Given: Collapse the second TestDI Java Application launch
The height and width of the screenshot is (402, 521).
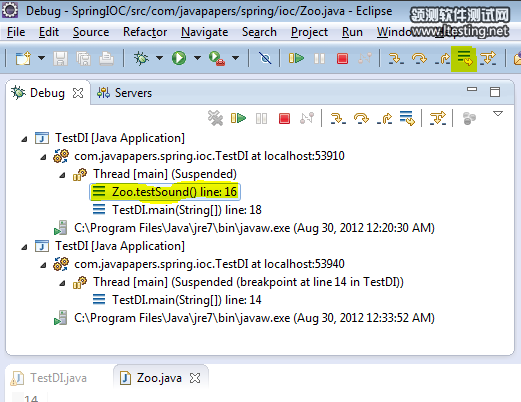Looking at the screenshot, I should (x=24, y=247).
